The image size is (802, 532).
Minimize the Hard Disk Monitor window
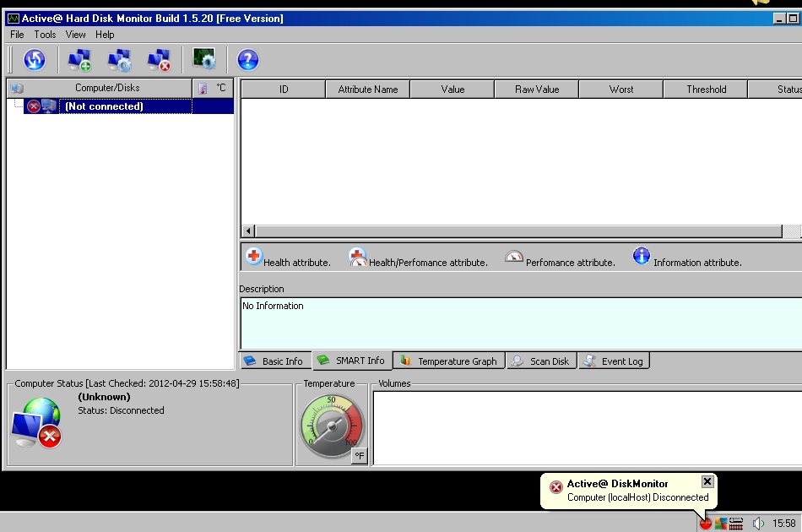pos(779,19)
